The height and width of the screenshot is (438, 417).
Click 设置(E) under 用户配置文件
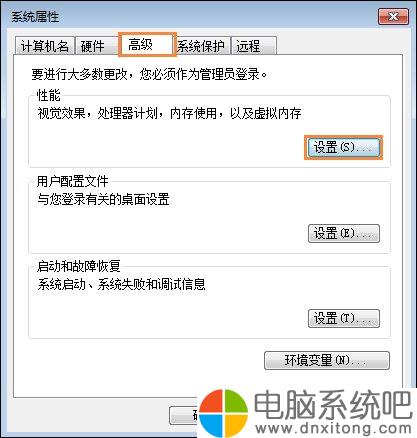[x=344, y=233]
